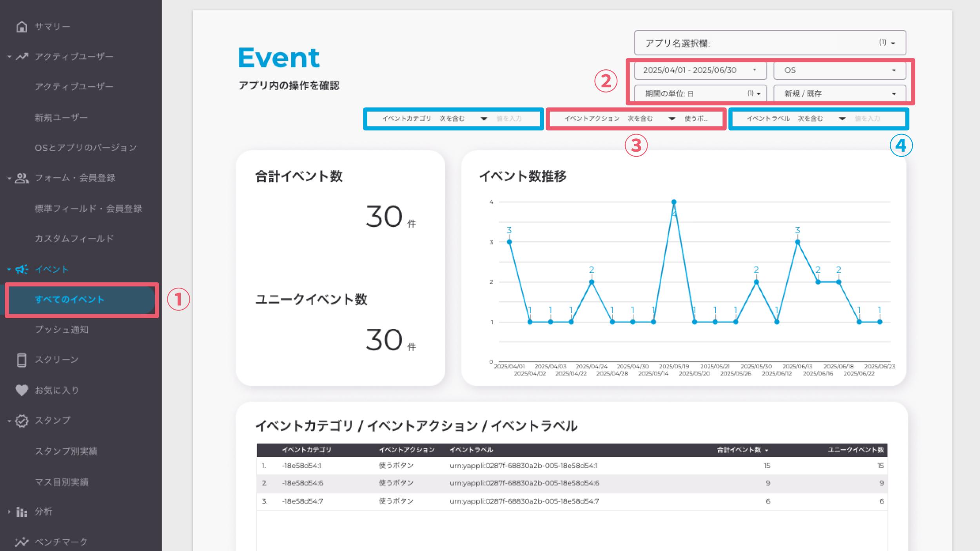Open マス目別実績 page
980x551 pixels.
(x=62, y=482)
